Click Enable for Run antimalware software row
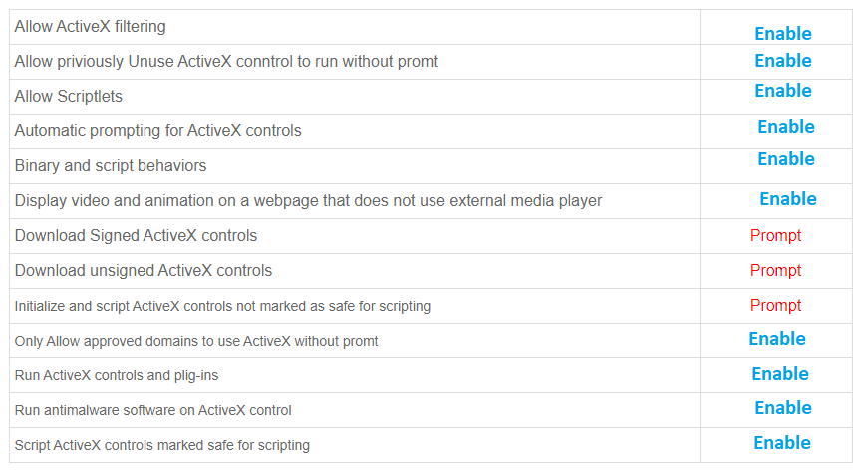This screenshot has width=868, height=475. click(x=782, y=408)
